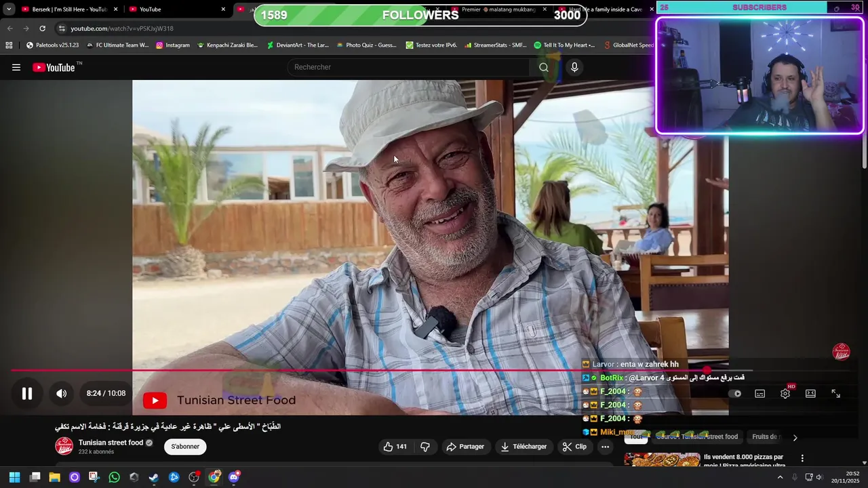
Task: Share the video with Partager
Action: pos(466,447)
